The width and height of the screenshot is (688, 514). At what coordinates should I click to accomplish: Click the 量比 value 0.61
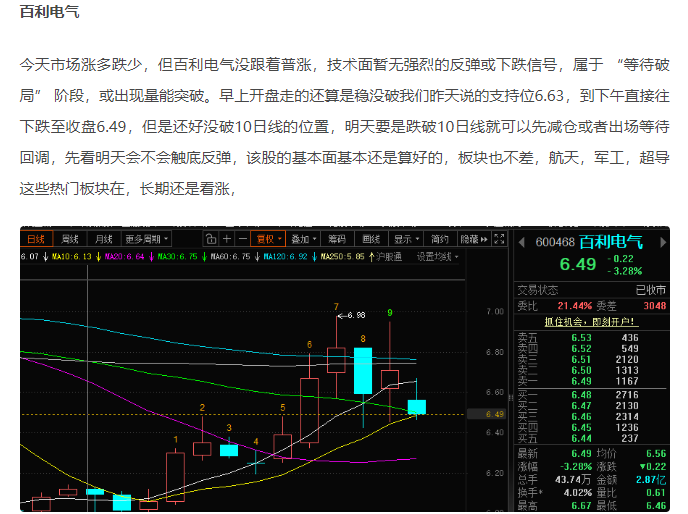656,493
